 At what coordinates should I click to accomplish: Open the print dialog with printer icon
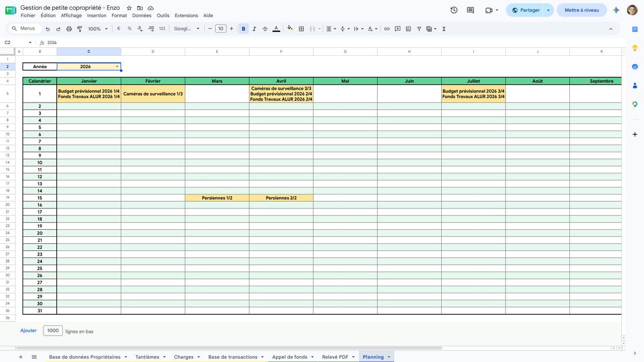[x=69, y=29]
